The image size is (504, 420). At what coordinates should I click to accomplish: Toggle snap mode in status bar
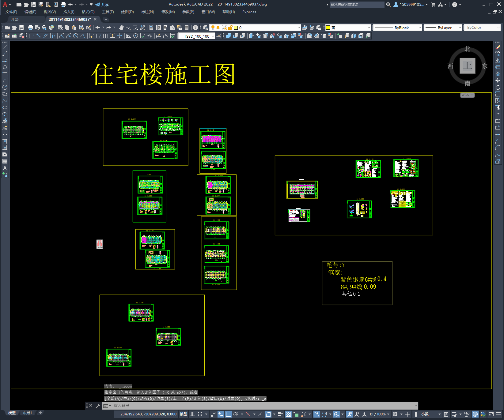(x=200, y=414)
